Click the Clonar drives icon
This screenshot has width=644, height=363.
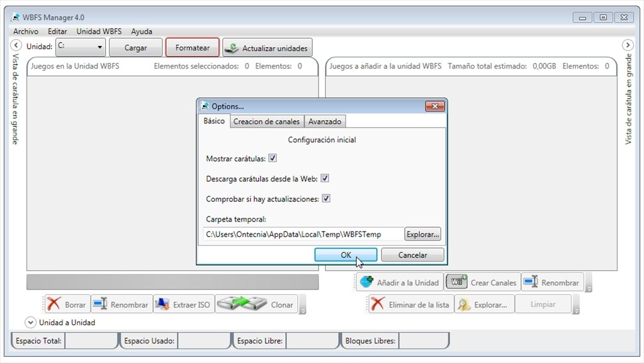tap(242, 304)
